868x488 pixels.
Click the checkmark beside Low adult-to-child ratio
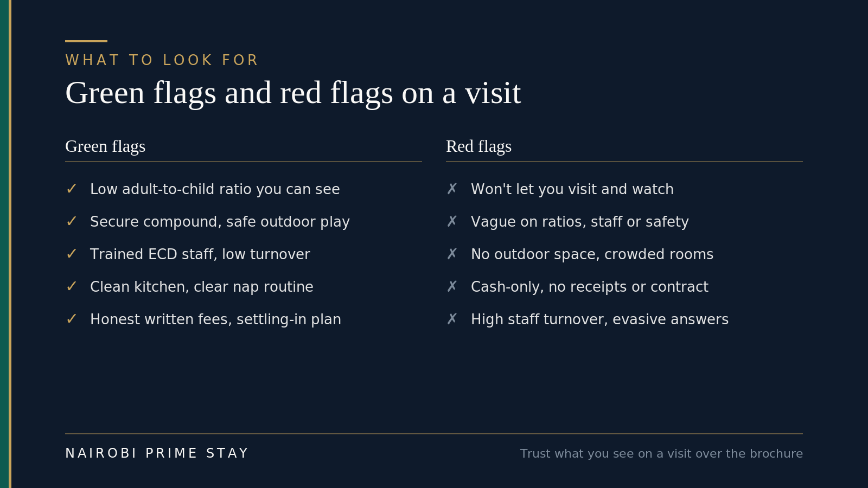(x=71, y=189)
